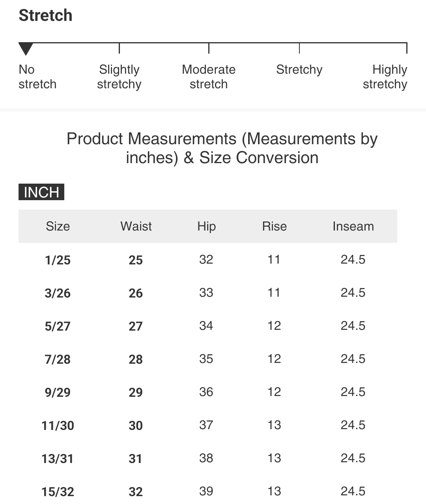Click the Product Measurements title text
This screenshot has height=504, width=426.
pyautogui.click(x=222, y=148)
